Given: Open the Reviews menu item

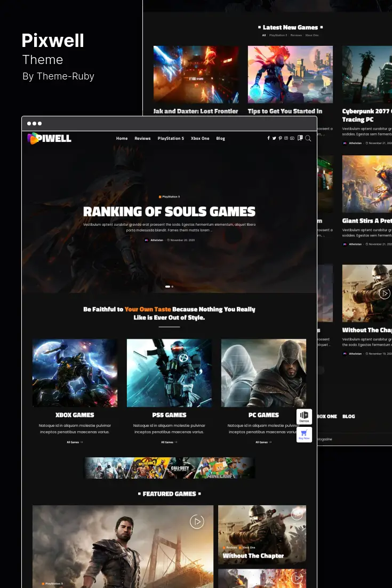Looking at the screenshot, I should tap(142, 138).
